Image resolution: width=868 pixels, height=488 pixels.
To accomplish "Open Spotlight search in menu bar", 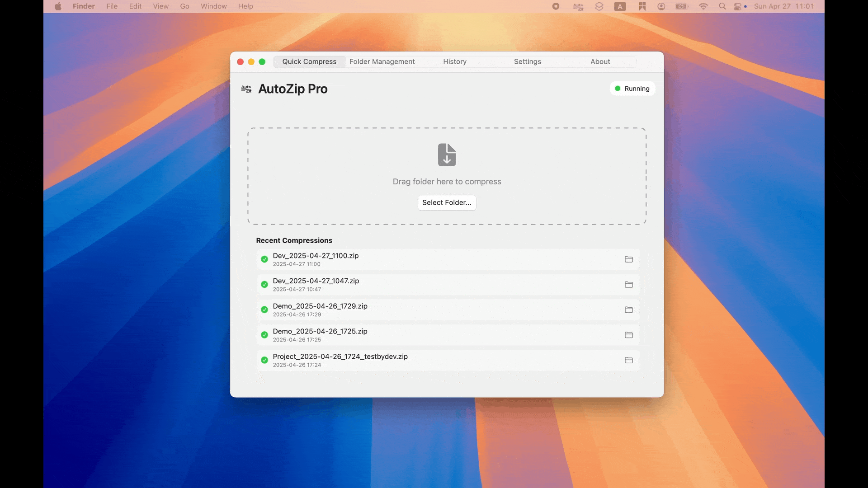I will coord(722,6).
